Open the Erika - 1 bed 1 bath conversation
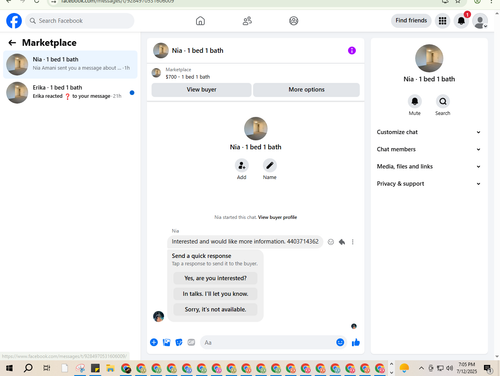The height and width of the screenshot is (376, 500). point(70,92)
